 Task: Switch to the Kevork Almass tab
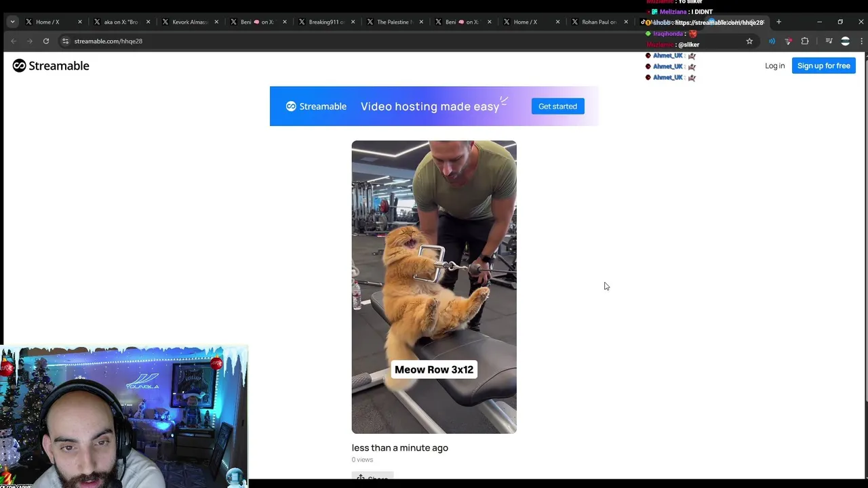click(x=191, y=22)
